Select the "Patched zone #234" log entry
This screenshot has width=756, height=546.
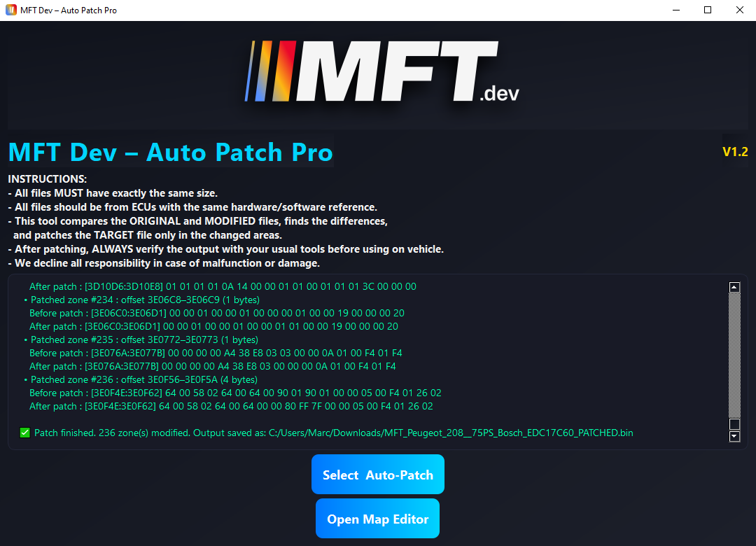click(x=141, y=300)
